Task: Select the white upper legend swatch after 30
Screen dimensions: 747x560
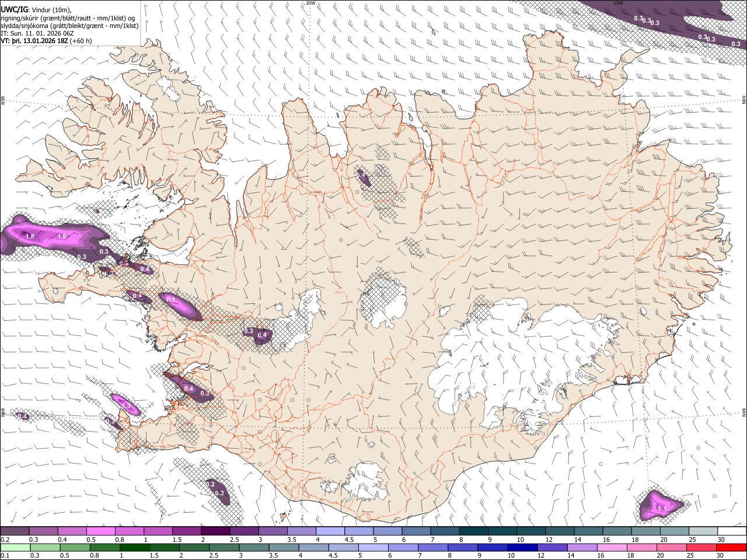Action: click(732, 531)
